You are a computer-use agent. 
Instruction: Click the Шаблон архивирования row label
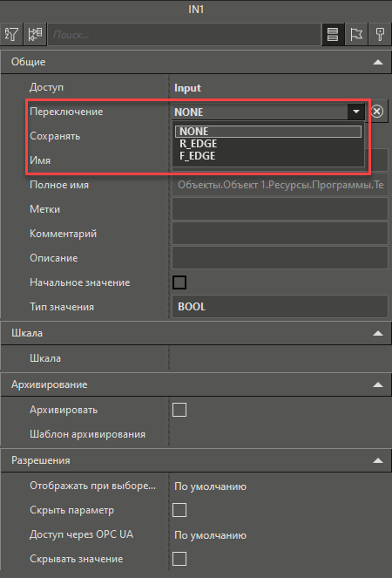coord(87,434)
